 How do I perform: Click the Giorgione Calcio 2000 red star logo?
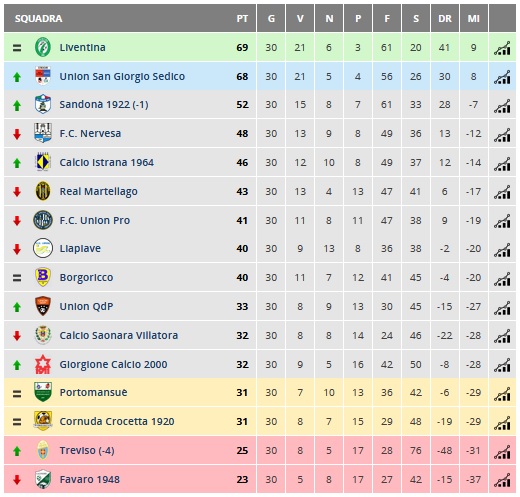click(x=43, y=364)
